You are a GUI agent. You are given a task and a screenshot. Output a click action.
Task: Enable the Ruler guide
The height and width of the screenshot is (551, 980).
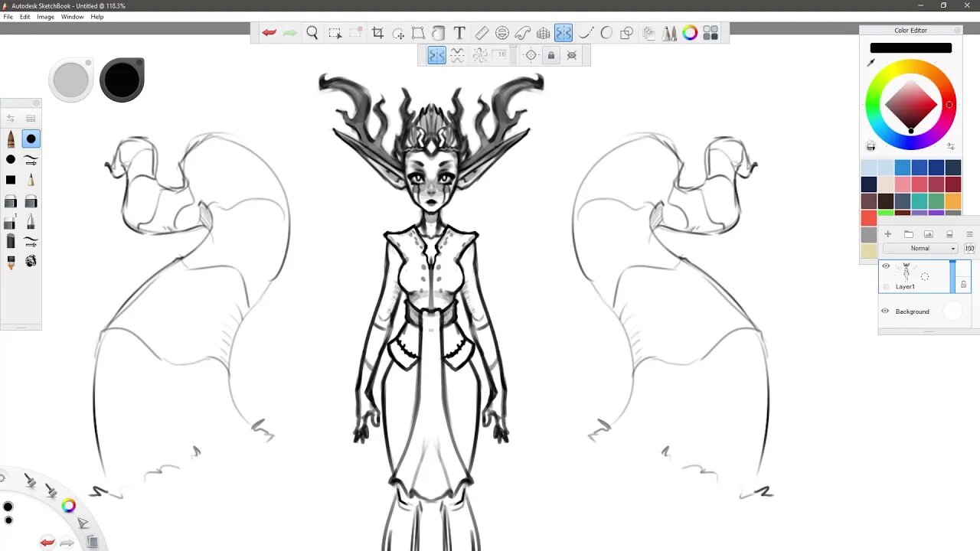click(482, 33)
